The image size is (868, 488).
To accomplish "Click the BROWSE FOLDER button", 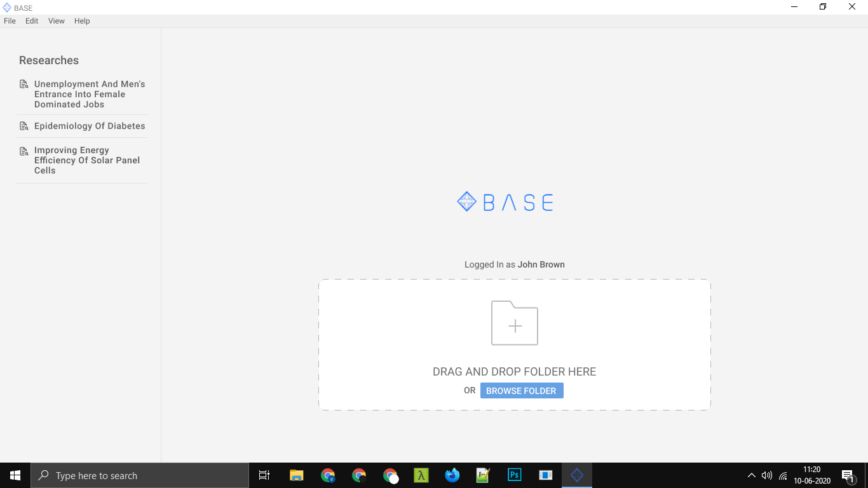I will coord(522,391).
